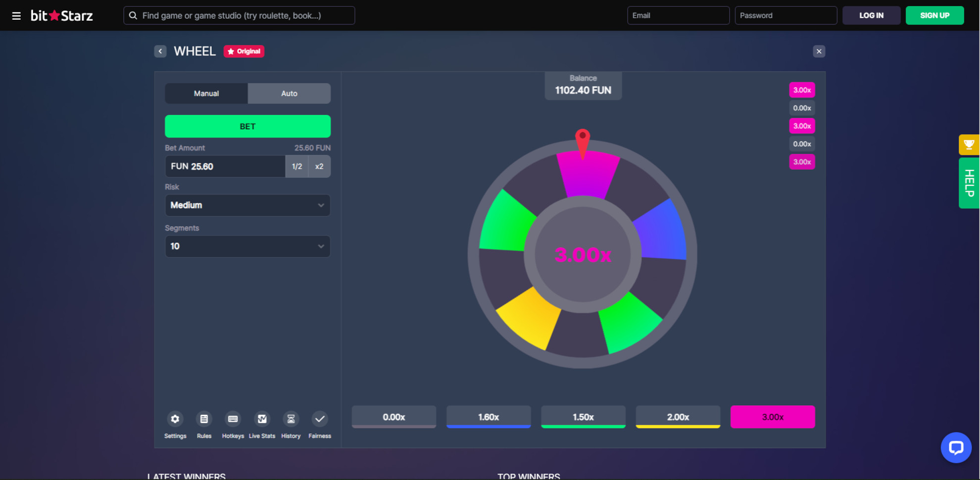The width and height of the screenshot is (980, 480).
Task: Double the bet with x2 button
Action: point(319,167)
